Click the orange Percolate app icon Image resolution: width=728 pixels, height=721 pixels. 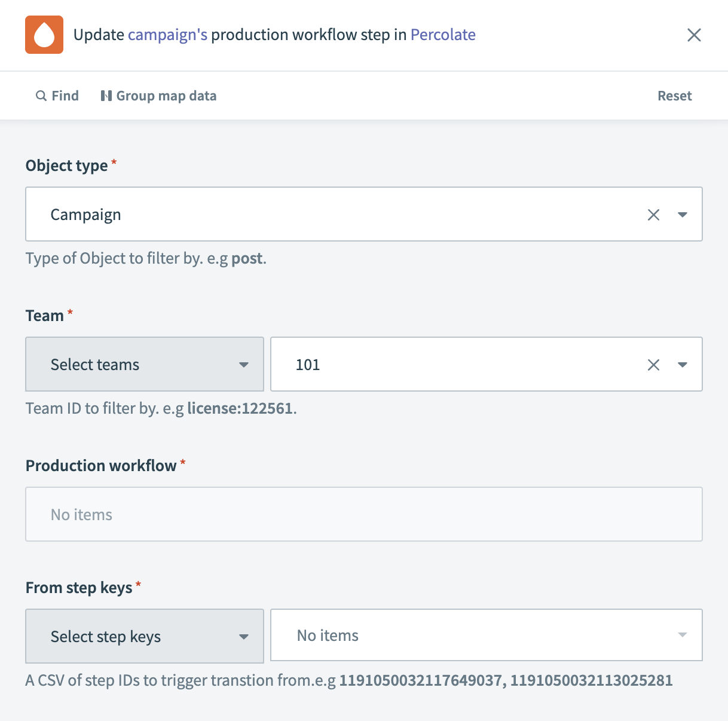44,35
